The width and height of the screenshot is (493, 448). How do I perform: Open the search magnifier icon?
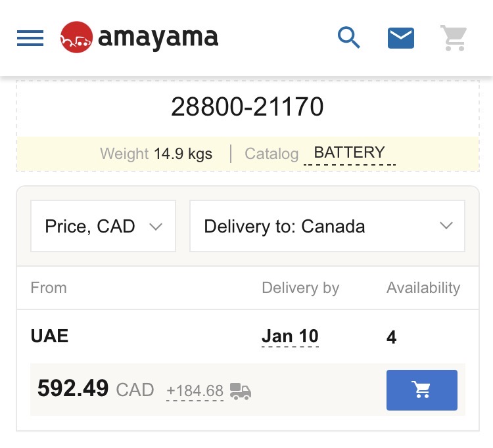(x=349, y=37)
